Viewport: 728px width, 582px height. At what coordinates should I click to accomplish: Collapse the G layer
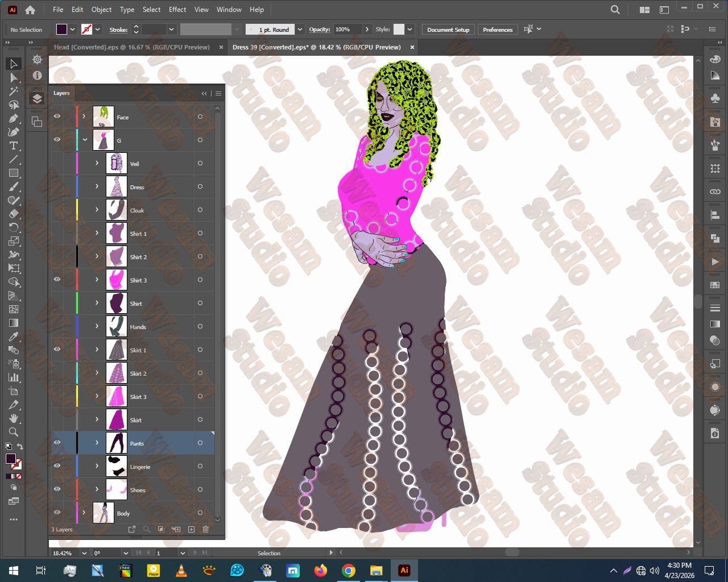[x=85, y=140]
